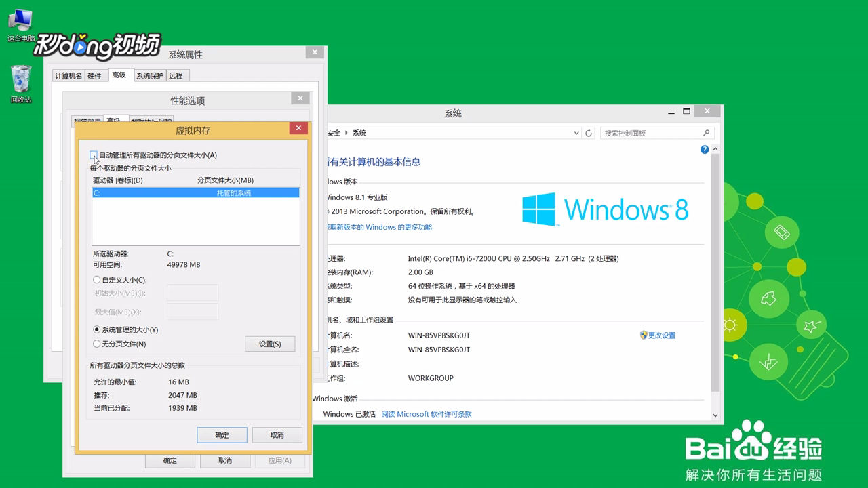
Task: Close the 虚拟内存 dialog with red X
Action: pos(298,128)
